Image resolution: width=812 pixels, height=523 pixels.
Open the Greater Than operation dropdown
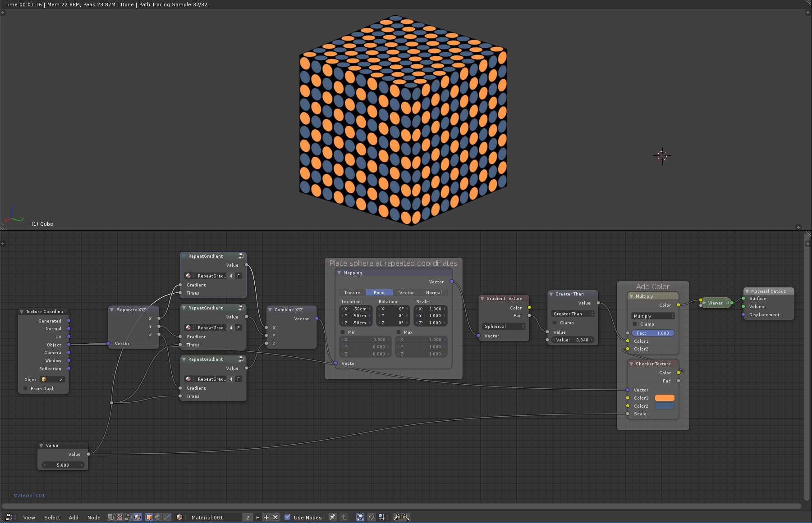pyautogui.click(x=573, y=314)
